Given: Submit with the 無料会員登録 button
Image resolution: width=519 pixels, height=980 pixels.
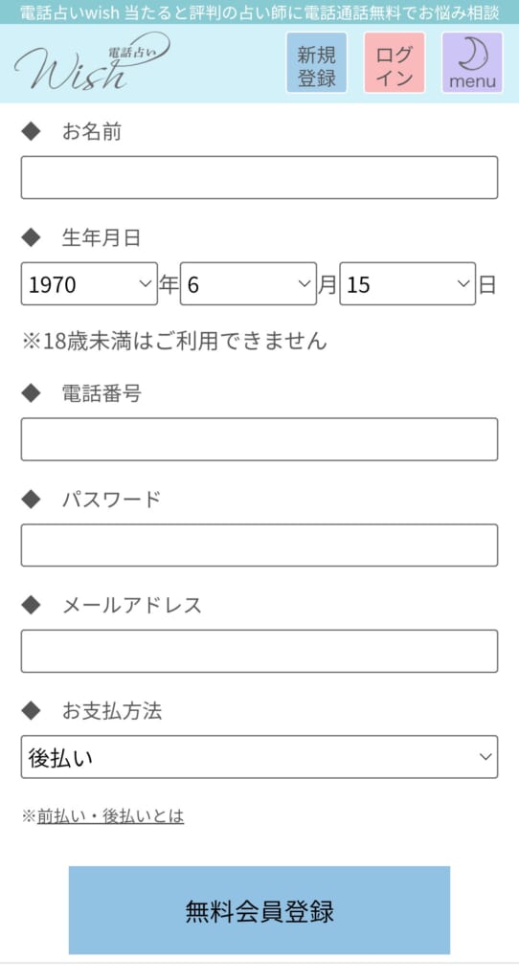Looking at the screenshot, I should click(x=259, y=910).
